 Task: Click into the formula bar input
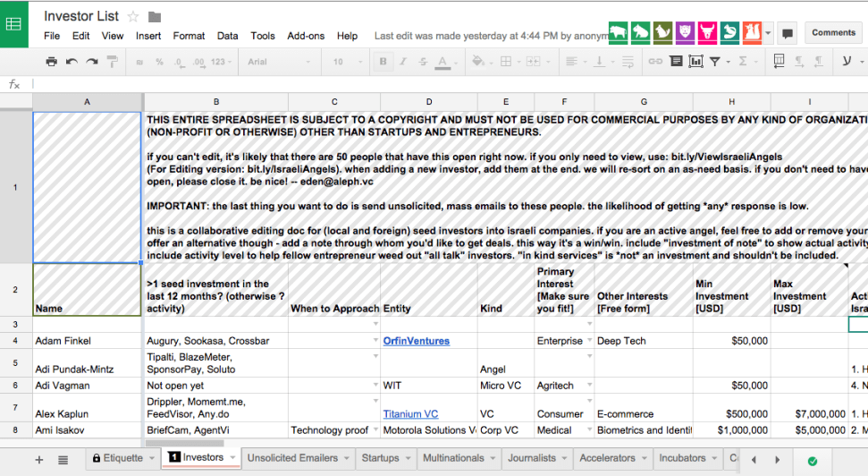[449, 84]
